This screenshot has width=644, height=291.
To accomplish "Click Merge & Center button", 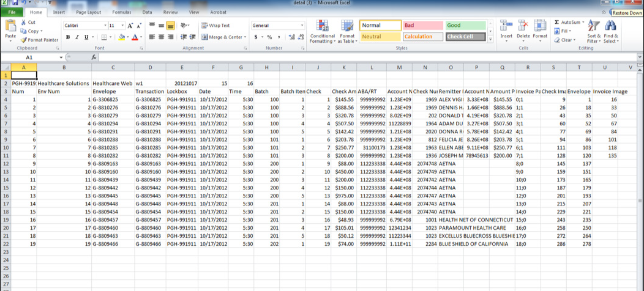I will [x=224, y=37].
